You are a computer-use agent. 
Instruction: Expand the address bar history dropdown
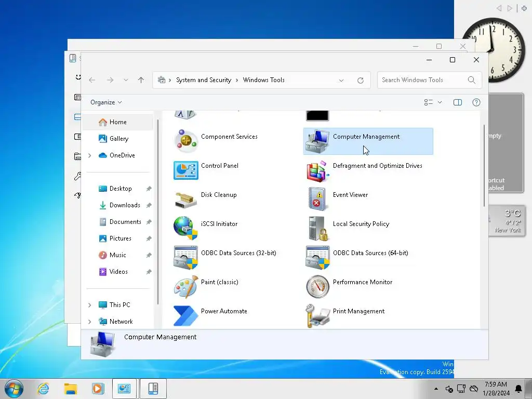coord(341,81)
